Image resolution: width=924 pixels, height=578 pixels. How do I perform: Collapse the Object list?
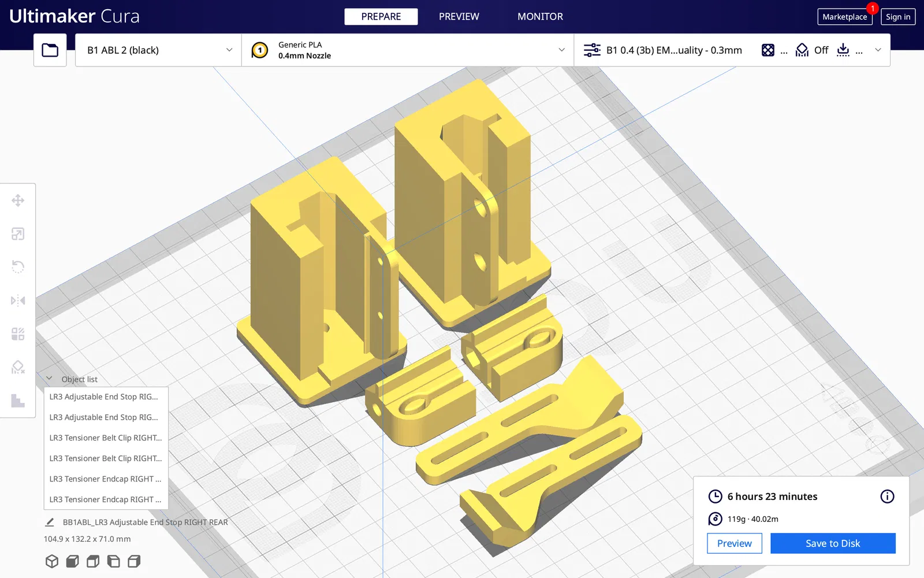[x=49, y=379]
